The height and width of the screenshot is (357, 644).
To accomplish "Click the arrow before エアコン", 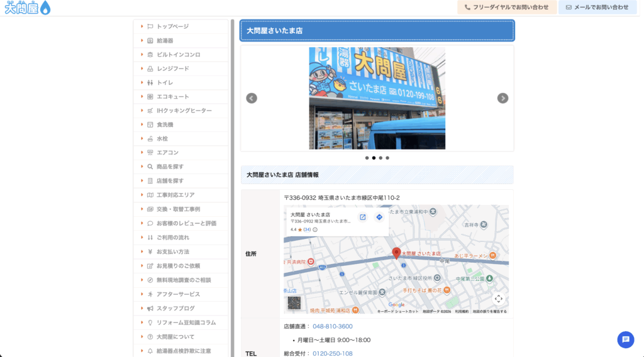I will [x=142, y=152].
